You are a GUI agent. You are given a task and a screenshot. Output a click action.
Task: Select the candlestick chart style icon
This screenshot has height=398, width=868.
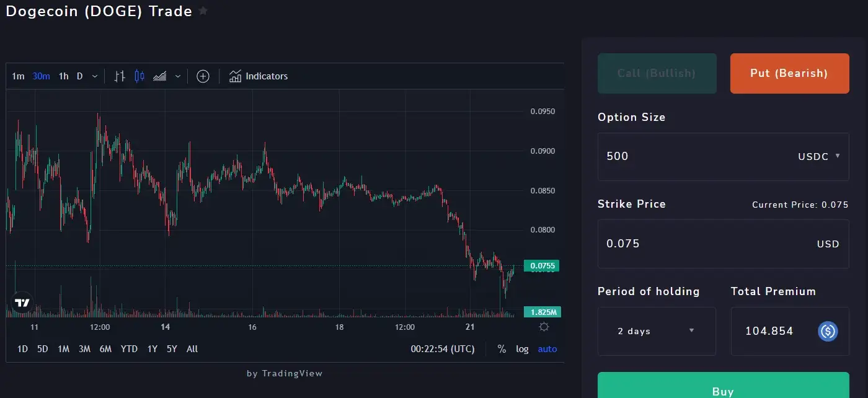pos(139,76)
